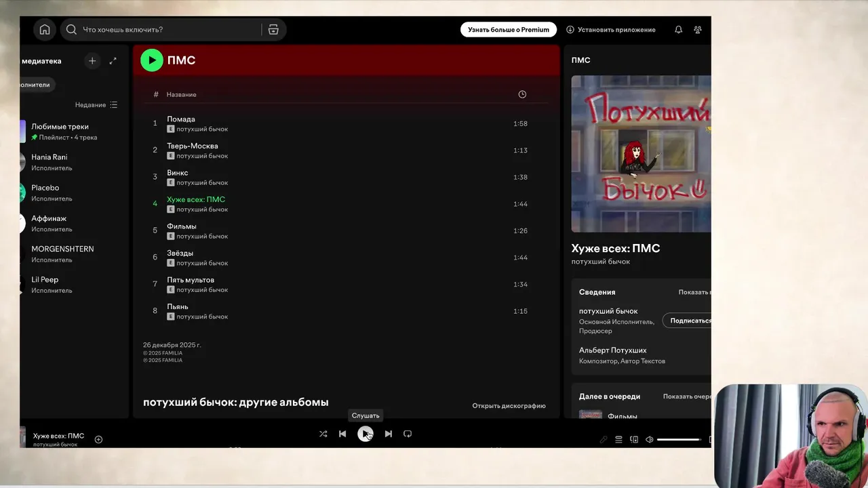Click the Название column header
The image size is (868, 488).
pyautogui.click(x=182, y=94)
